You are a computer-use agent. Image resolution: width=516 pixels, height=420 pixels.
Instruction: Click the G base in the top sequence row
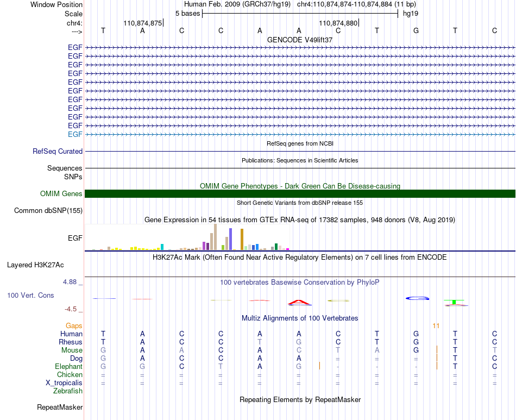[416, 30]
